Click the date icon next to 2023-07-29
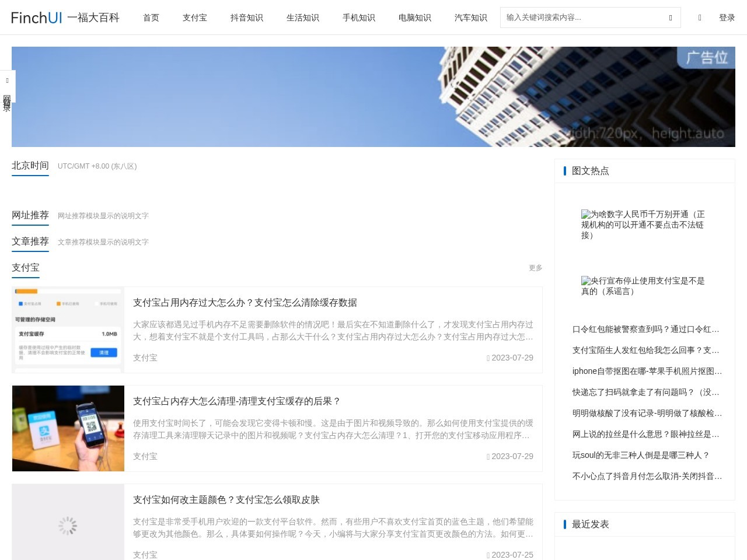 tap(488, 358)
